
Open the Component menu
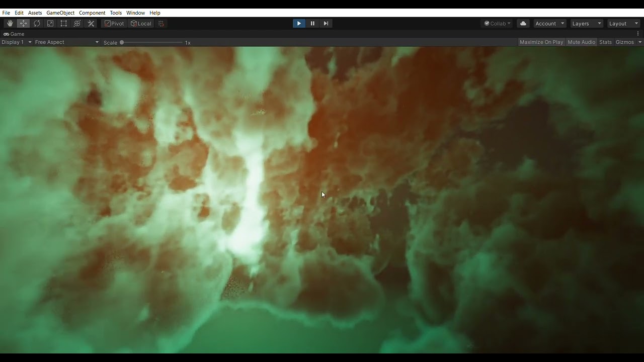click(92, 13)
